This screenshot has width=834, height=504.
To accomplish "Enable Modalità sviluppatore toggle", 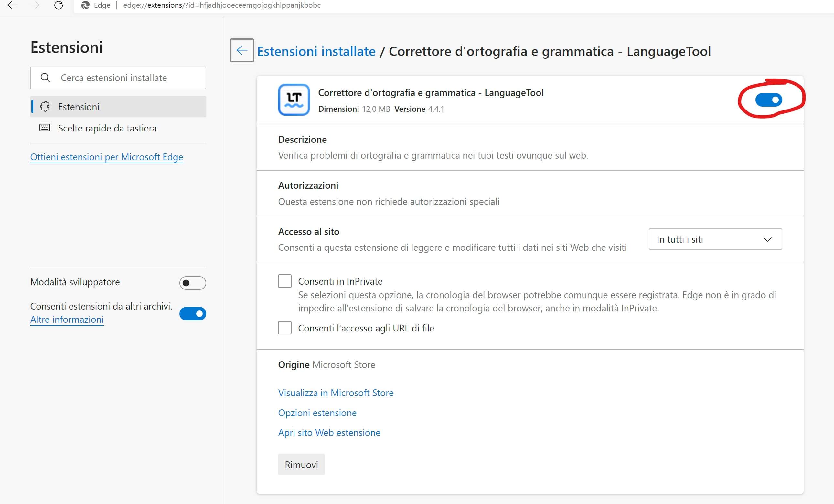I will point(192,283).
